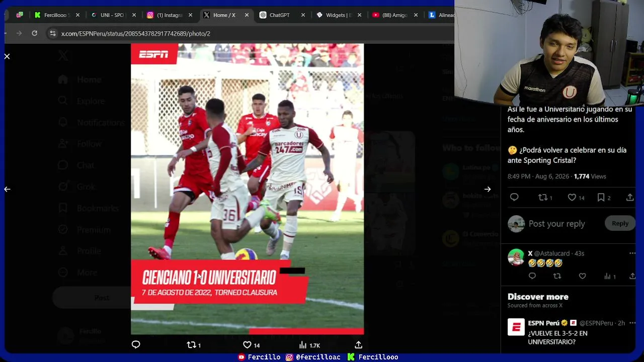The image size is (644, 362).
Task: Advance to the next photo
Action: (488, 189)
